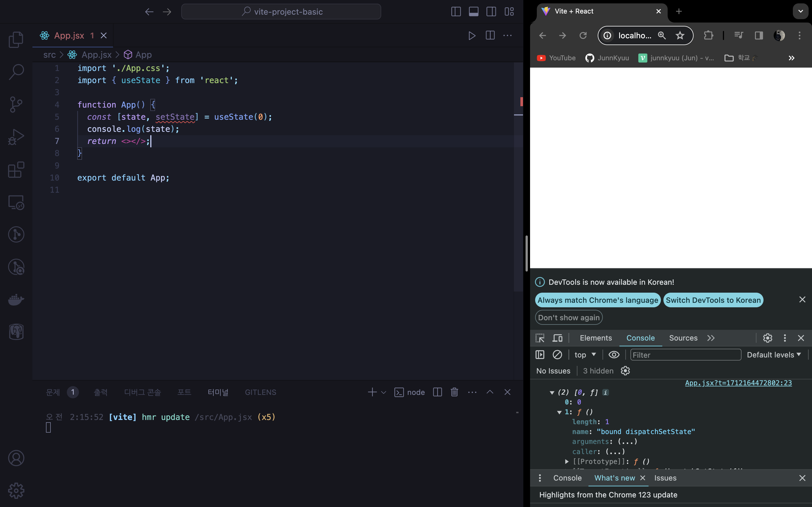Click the Run code play button
Image resolution: width=812 pixels, height=507 pixels.
point(472,35)
